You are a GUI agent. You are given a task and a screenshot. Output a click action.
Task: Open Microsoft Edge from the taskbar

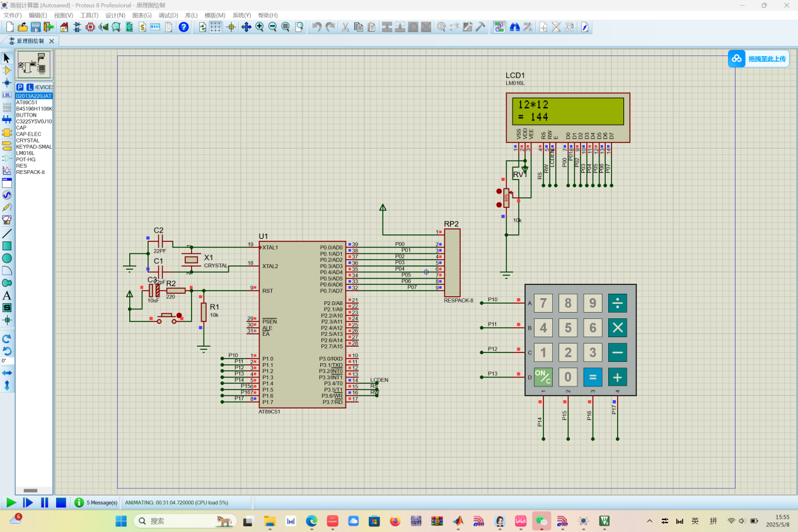coord(311,521)
